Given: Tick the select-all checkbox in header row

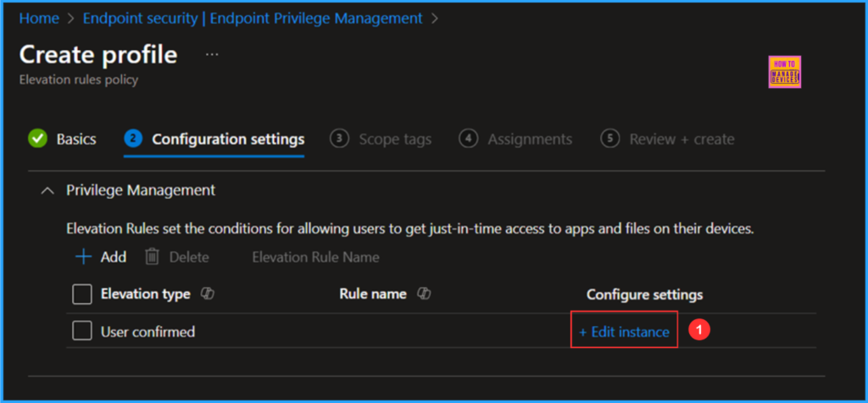Looking at the screenshot, I should pos(82,295).
